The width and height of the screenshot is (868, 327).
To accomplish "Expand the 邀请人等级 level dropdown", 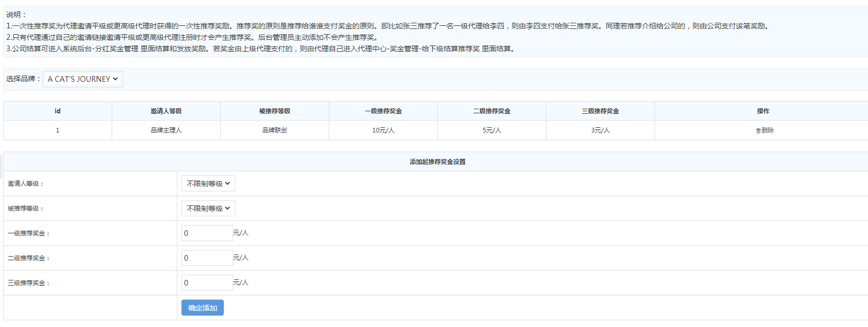I will (208, 184).
